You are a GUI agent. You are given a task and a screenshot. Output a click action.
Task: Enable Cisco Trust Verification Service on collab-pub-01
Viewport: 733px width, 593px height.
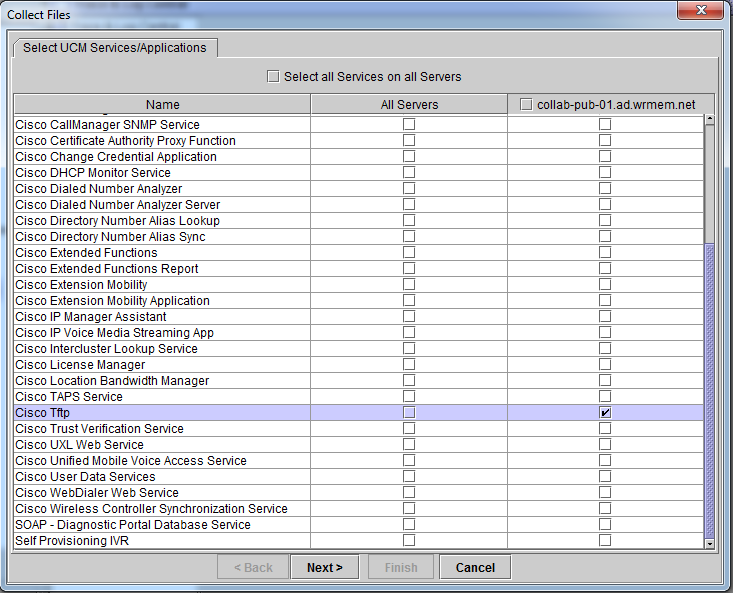pos(605,429)
